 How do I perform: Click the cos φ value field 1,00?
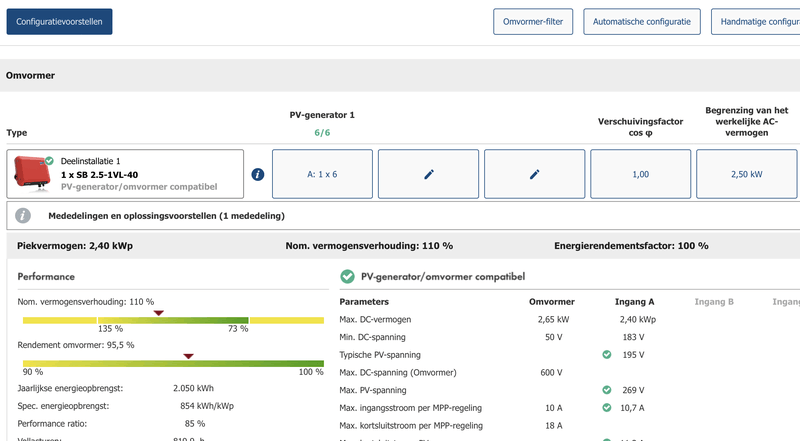(x=640, y=174)
